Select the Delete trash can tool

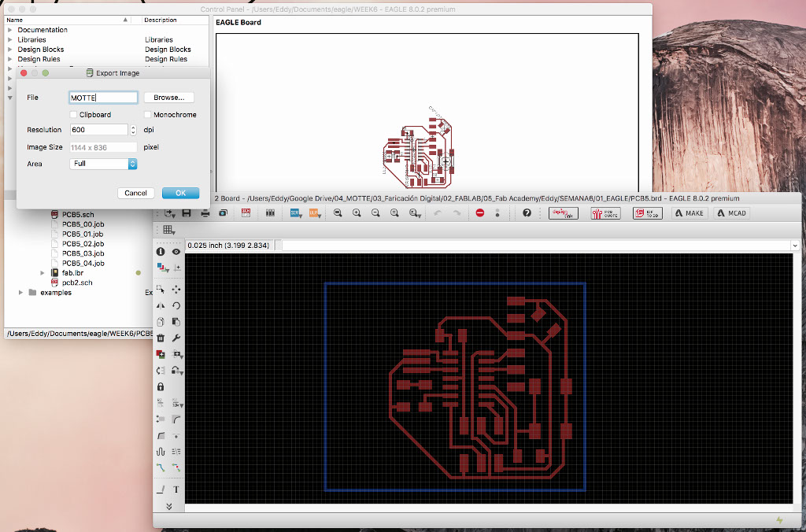161,338
